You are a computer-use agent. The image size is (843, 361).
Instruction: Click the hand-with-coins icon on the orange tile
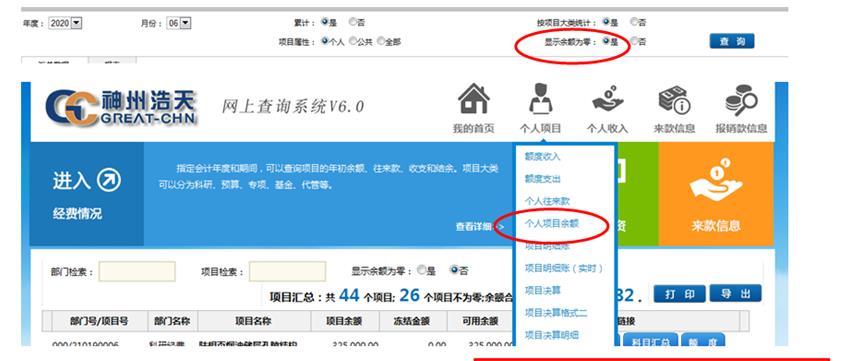point(716,180)
